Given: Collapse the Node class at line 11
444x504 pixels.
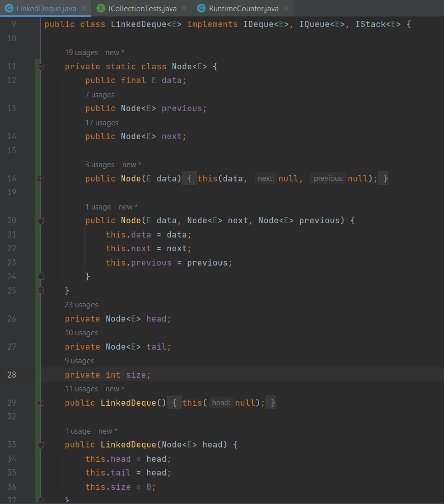Looking at the screenshot, I should click(41, 67).
